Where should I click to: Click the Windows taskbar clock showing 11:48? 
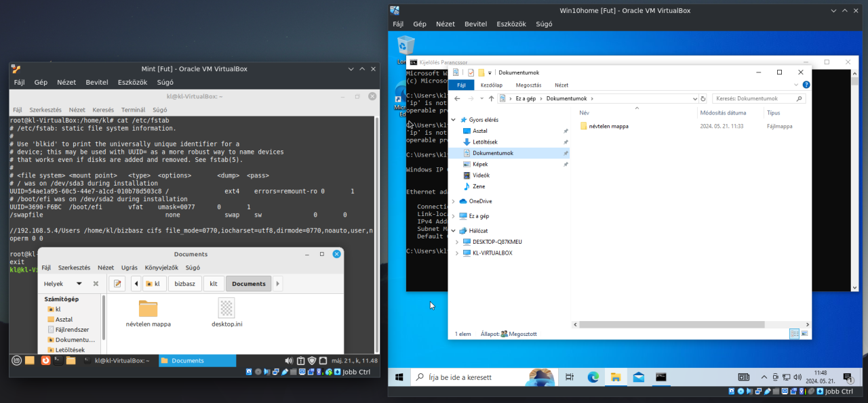tap(821, 377)
